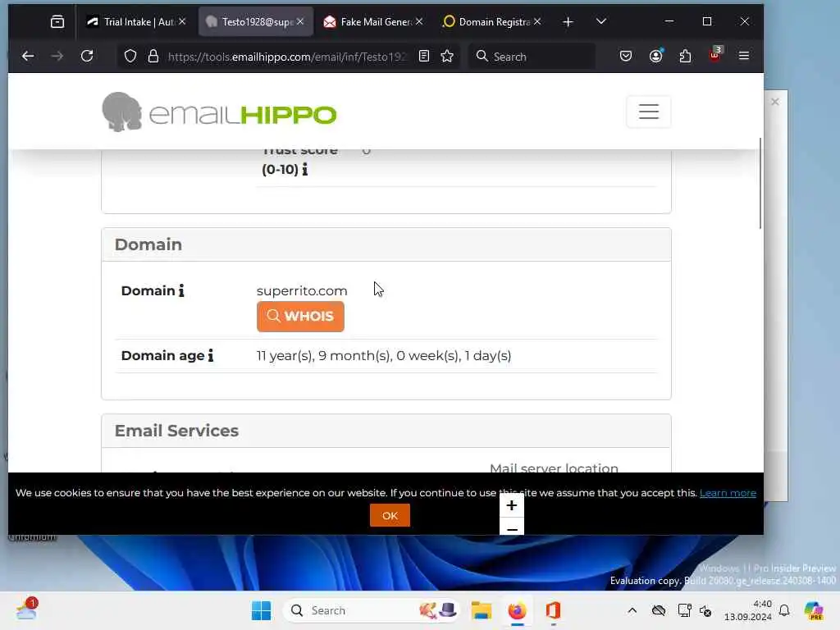Open the Firefox application menu
840x630 pixels.
[743, 57]
